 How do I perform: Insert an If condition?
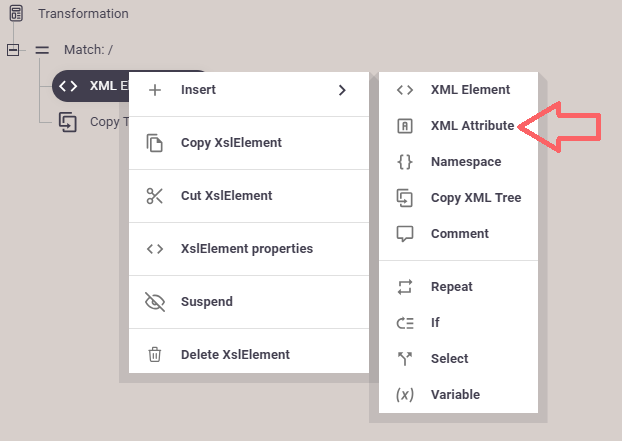pyautogui.click(x=435, y=323)
